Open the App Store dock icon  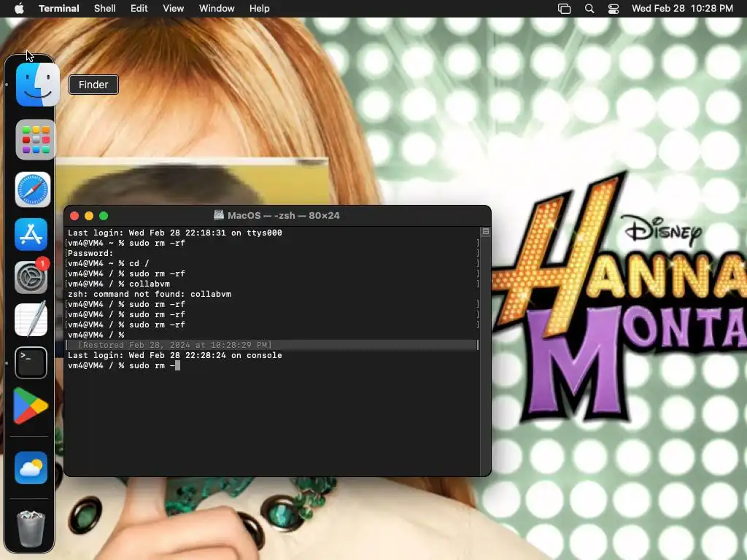(x=31, y=234)
